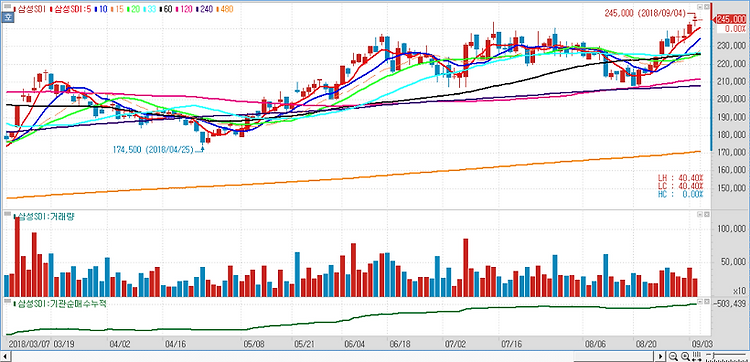Click the horizontal scrollbar track
The height and width of the screenshot is (362, 750).
click(332, 357)
